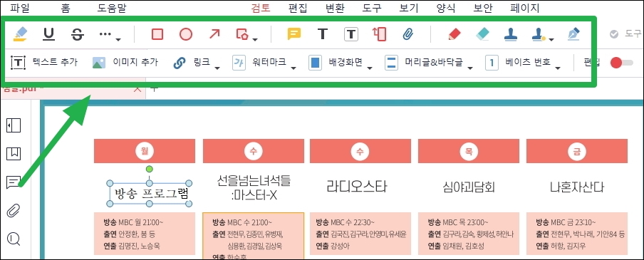Open the 홈 tab
The width and height of the screenshot is (644, 260).
point(66,9)
